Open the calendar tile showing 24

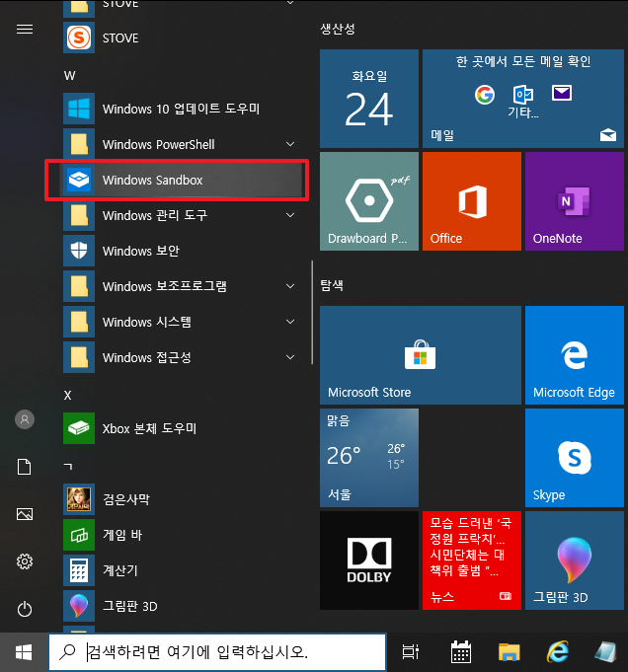tap(369, 99)
